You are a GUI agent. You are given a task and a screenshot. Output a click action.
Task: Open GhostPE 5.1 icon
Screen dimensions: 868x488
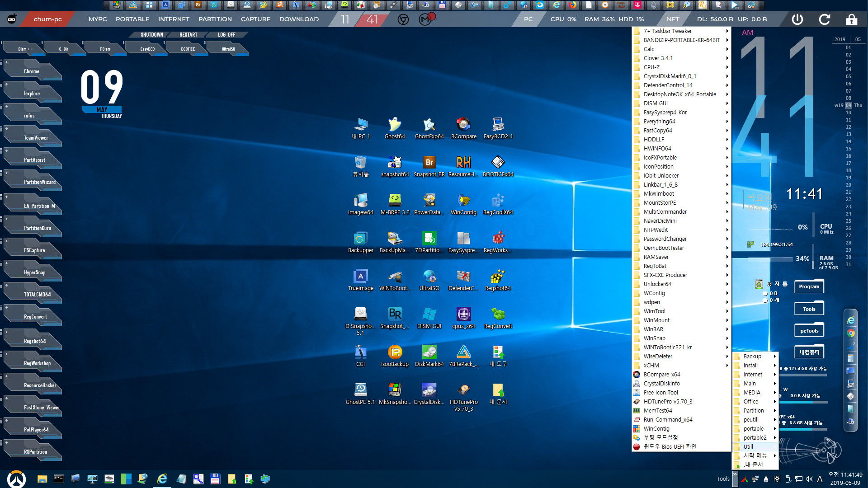359,390
